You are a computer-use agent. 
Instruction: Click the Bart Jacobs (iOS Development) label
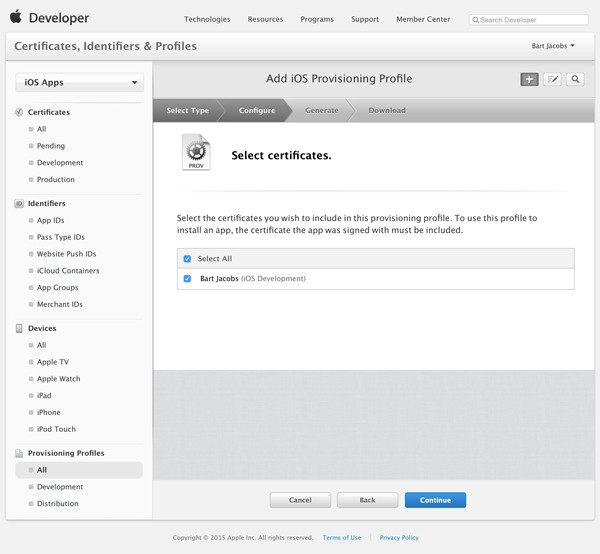(253, 279)
